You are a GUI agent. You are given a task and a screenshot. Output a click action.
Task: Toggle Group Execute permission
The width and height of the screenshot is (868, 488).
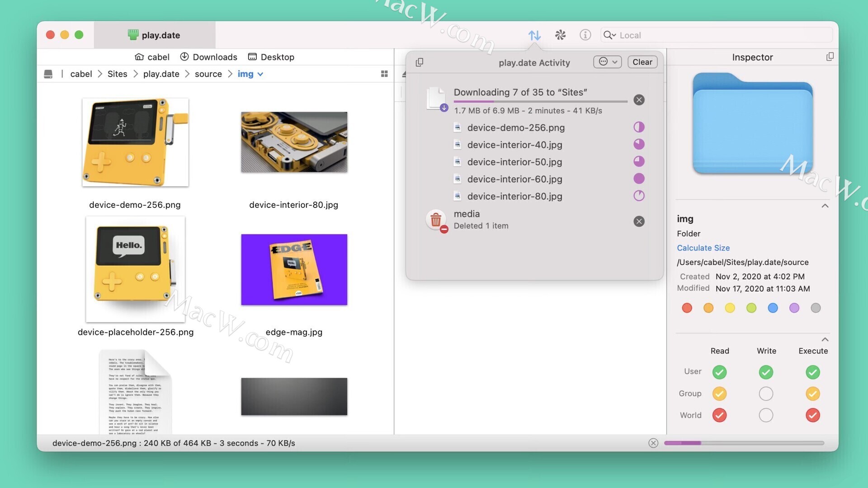(x=813, y=394)
